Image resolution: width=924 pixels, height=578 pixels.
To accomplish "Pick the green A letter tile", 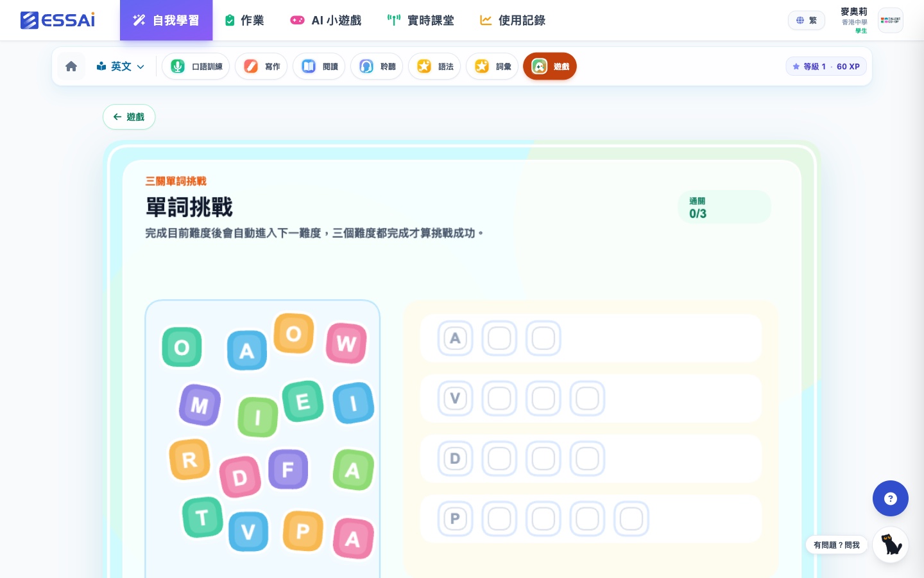I will point(353,470).
